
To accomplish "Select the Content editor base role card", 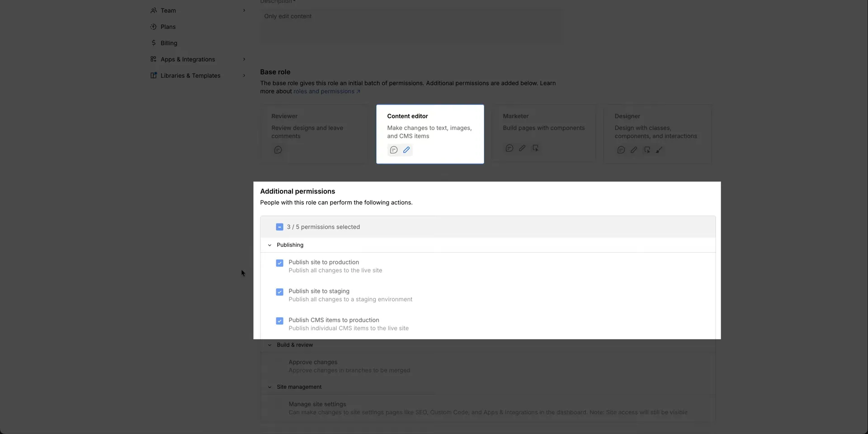I will (430, 134).
